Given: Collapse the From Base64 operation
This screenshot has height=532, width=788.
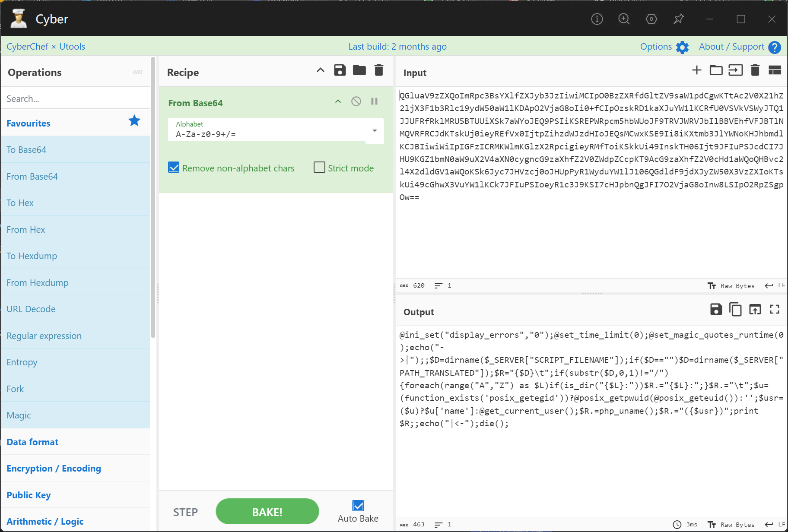Looking at the screenshot, I should 338,101.
